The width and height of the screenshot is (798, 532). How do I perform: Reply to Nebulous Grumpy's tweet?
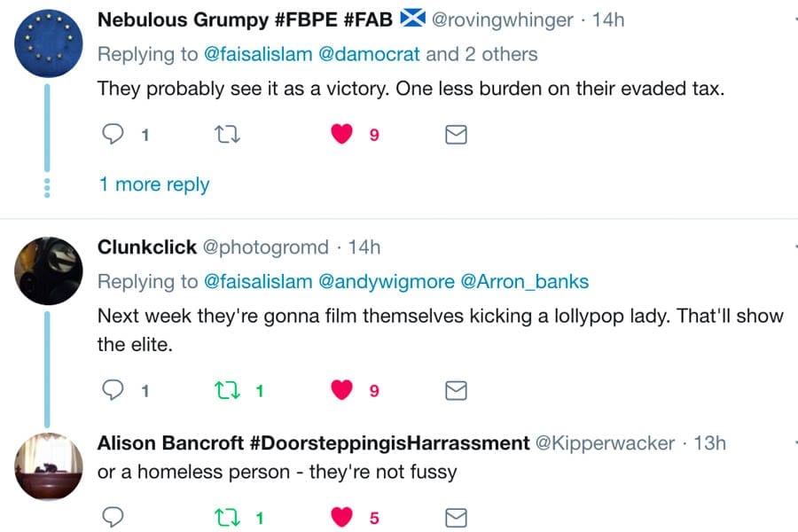click(113, 135)
